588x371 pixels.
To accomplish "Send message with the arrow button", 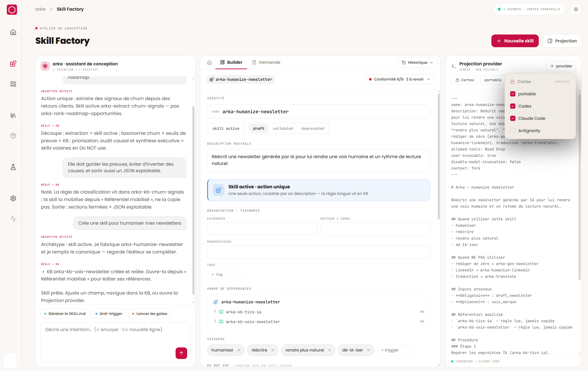I will (181, 353).
